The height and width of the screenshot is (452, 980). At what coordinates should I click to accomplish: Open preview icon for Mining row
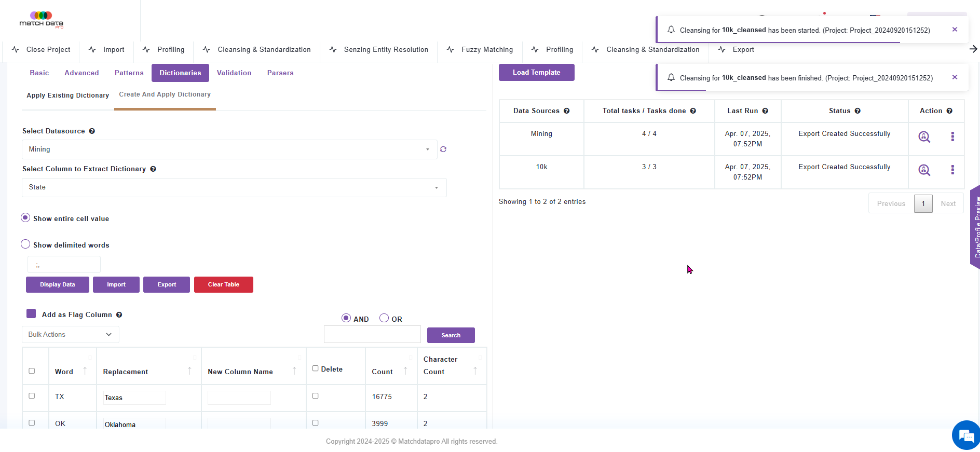tap(924, 136)
